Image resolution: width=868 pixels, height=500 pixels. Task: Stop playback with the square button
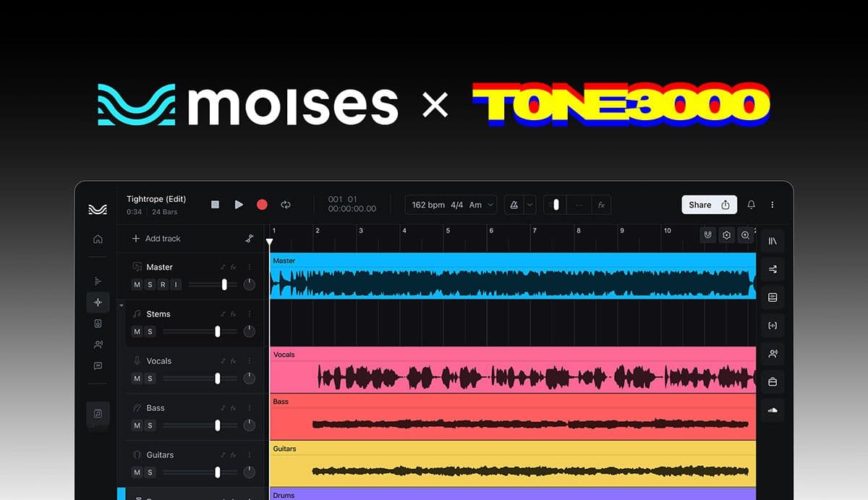[215, 205]
